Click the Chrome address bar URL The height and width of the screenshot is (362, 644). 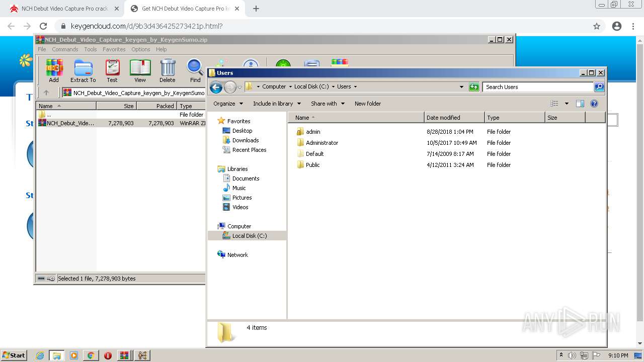pyautogui.click(x=147, y=26)
